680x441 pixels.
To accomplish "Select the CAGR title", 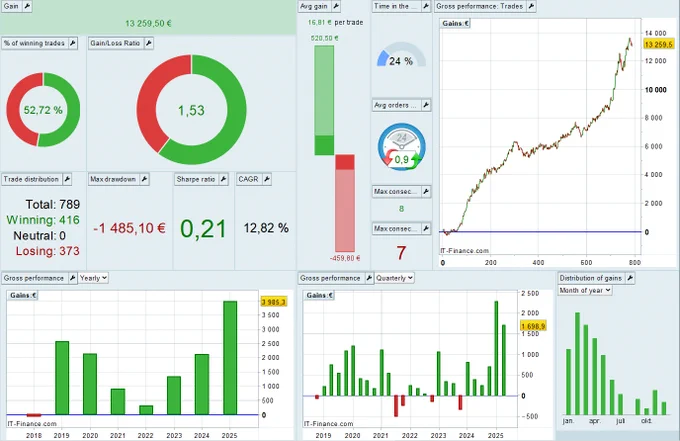I will click(248, 179).
